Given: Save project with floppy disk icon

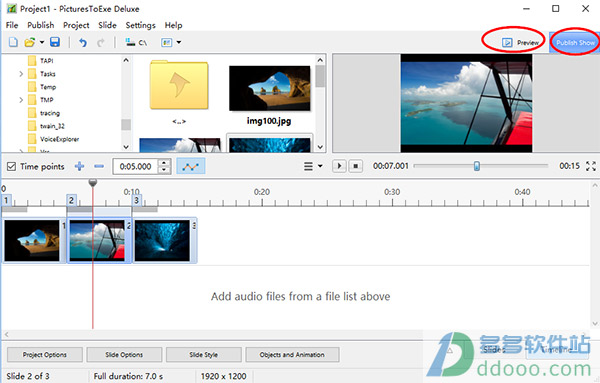Looking at the screenshot, I should 55,42.
